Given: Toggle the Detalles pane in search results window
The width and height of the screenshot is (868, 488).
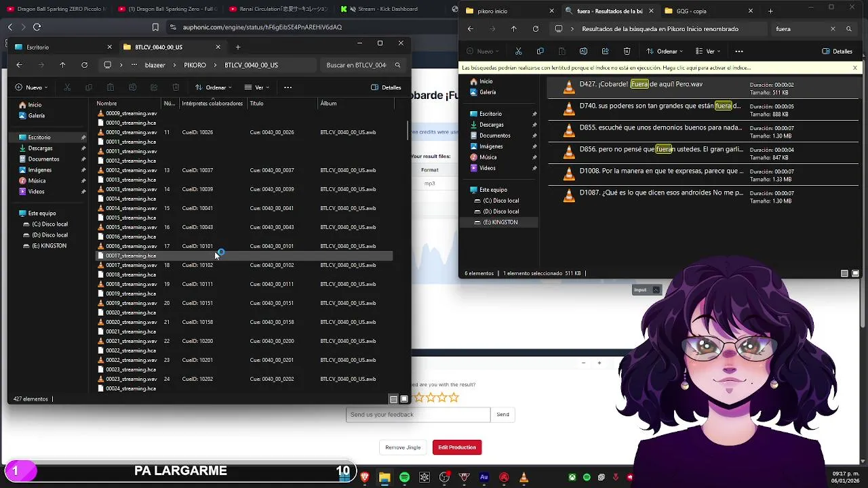Looking at the screenshot, I should [x=837, y=52].
